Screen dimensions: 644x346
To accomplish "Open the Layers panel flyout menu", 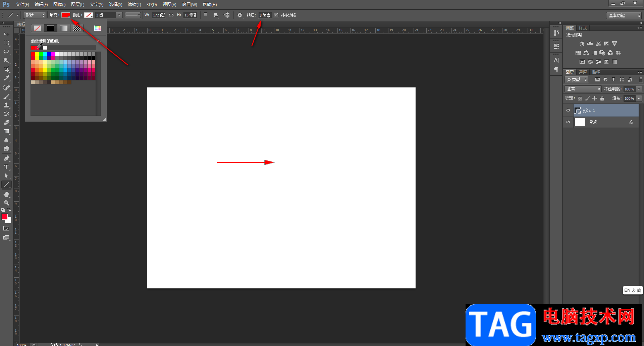I will click(x=640, y=72).
